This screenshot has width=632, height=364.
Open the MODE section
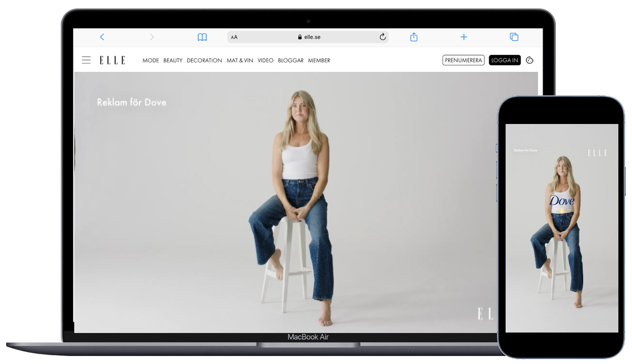(x=150, y=61)
